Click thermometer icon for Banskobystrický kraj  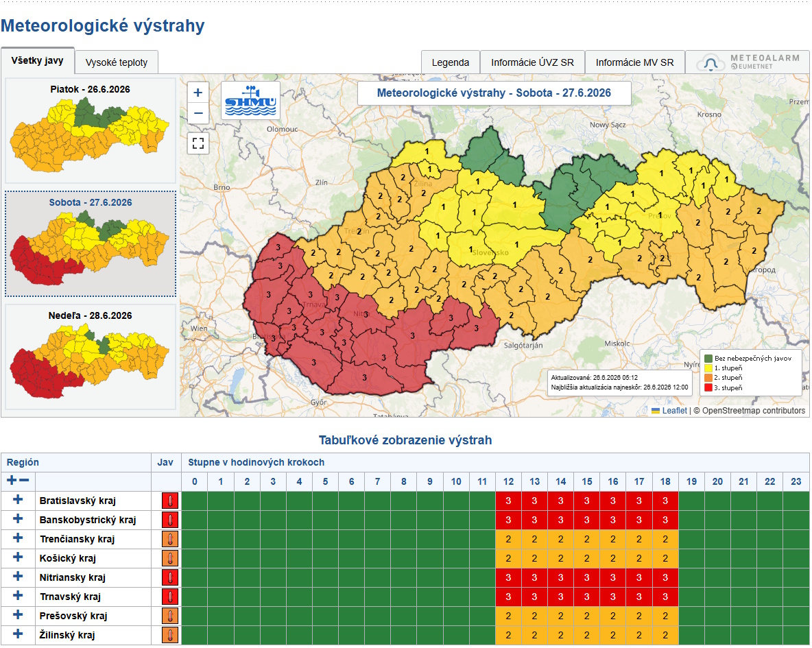pyautogui.click(x=170, y=520)
